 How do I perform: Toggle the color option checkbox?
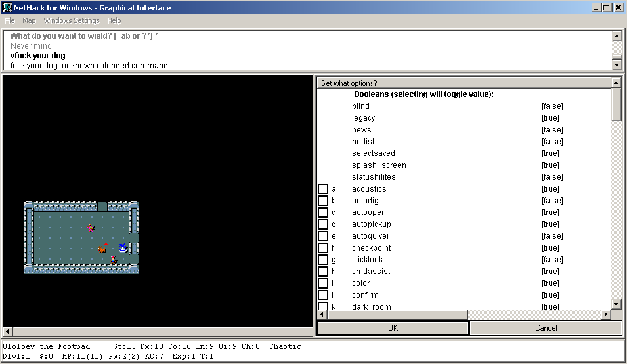[323, 283]
